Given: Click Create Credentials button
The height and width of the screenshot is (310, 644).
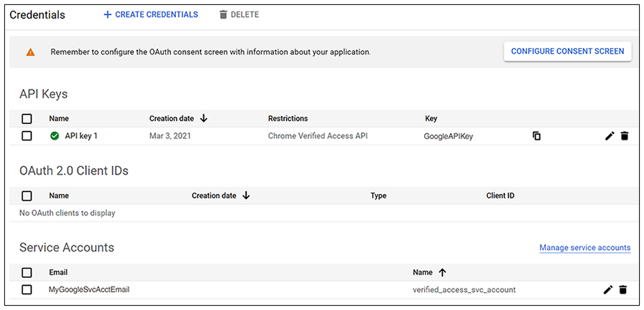Looking at the screenshot, I should coord(151,15).
